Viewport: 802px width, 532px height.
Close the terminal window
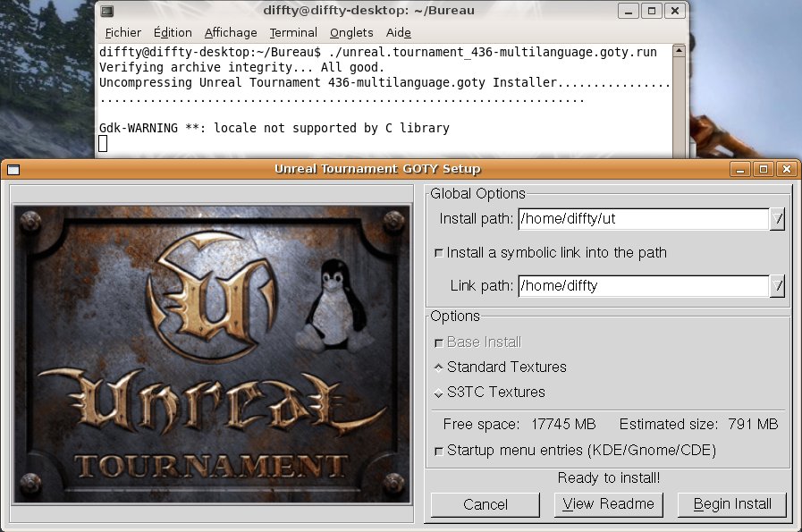point(675,11)
